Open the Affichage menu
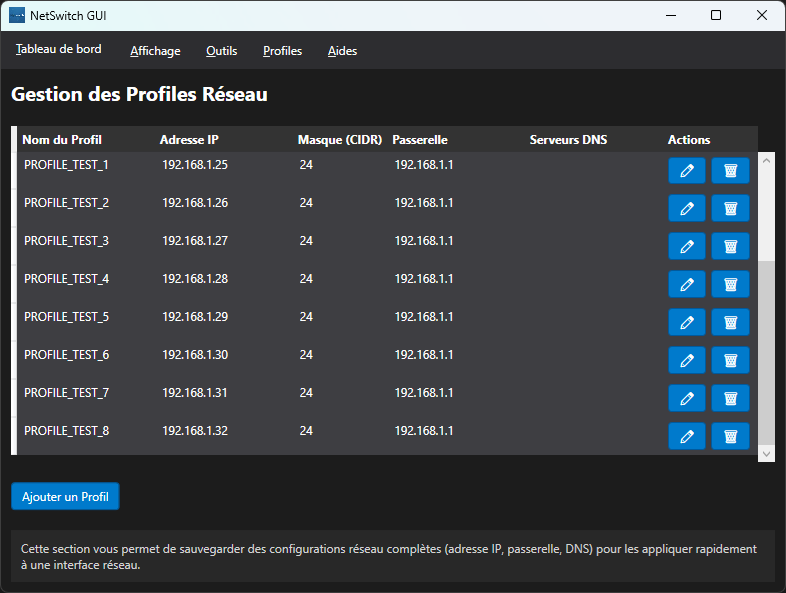Screen dimensions: 786x593 coord(155,51)
